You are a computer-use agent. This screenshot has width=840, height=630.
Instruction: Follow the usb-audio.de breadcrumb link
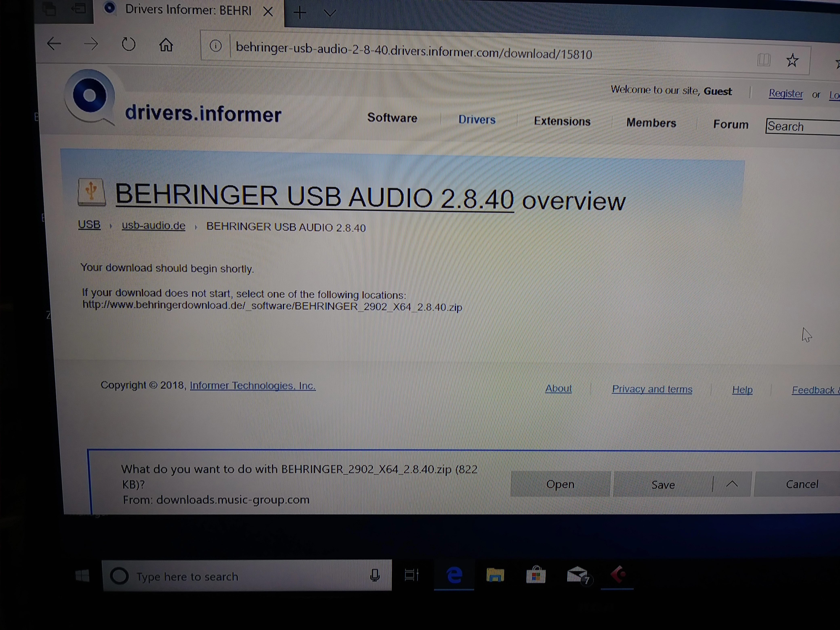click(153, 226)
